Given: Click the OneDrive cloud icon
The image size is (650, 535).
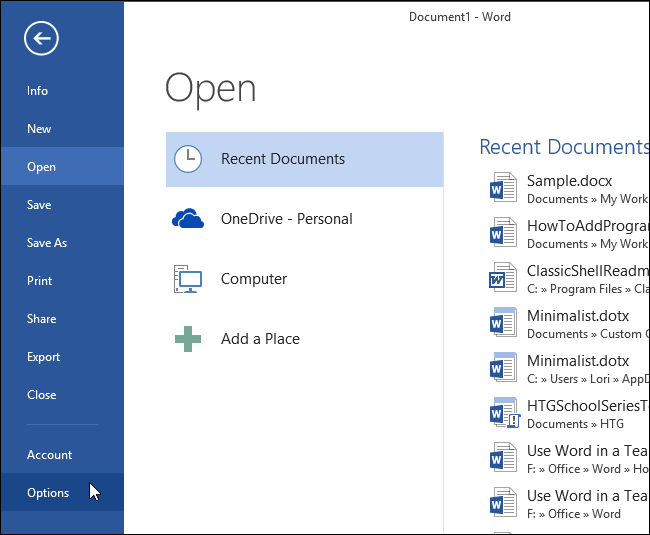Looking at the screenshot, I should pos(188,219).
